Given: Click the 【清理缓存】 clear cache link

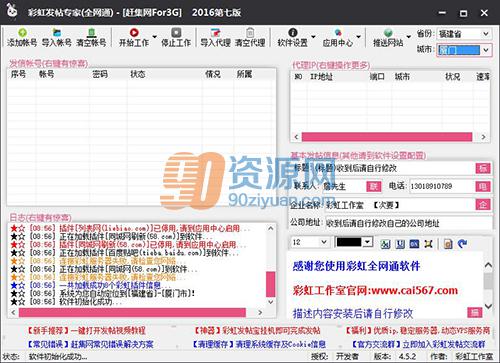Looking at the screenshot, I should pos(259,344).
